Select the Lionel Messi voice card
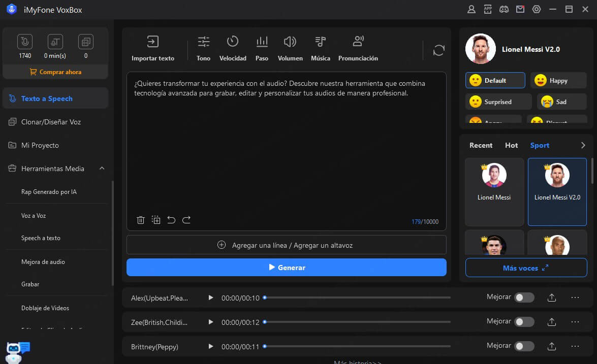This screenshot has height=364, width=597. [494, 192]
